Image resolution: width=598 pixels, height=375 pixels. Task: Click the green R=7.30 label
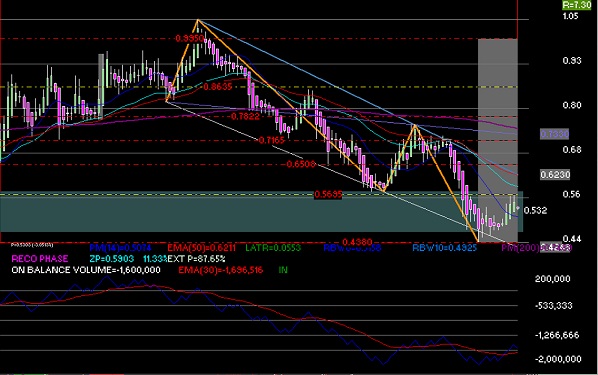(x=577, y=5)
